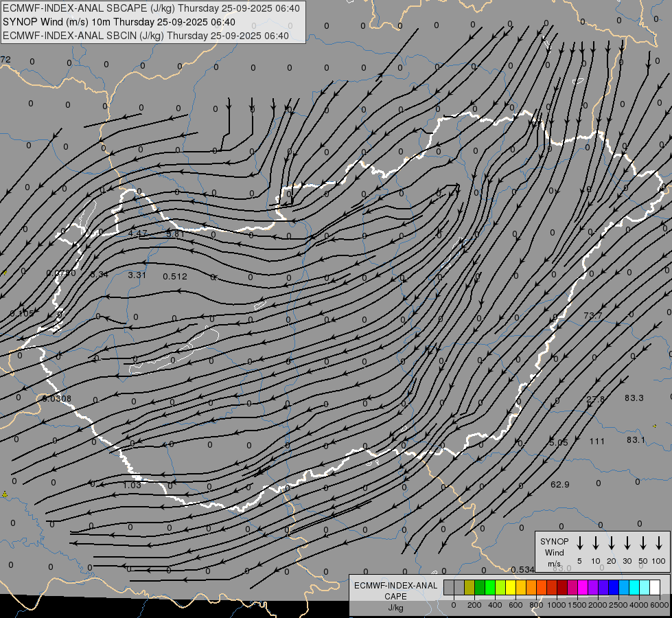Click the wind arrow above the 30 label
Image resolution: width=672 pixels, height=618 pixels.
pos(627,543)
